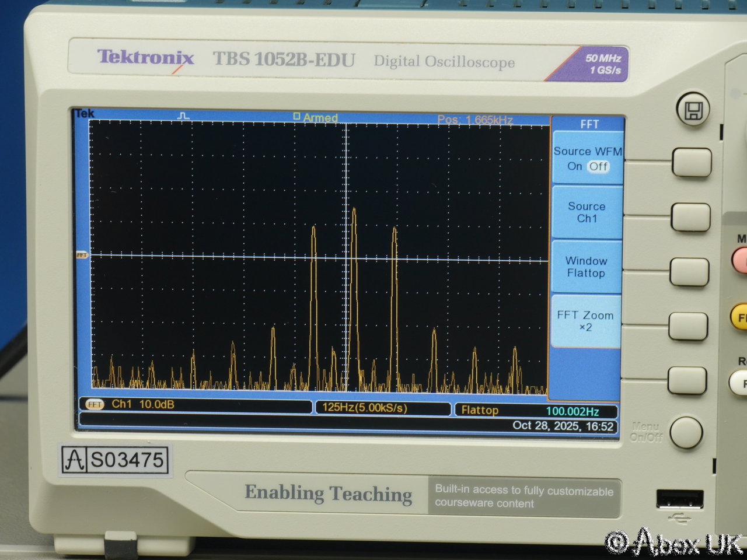Click the 125Hz(5.00kS/s) readout in the status bar
747x560 pixels.
point(365,408)
